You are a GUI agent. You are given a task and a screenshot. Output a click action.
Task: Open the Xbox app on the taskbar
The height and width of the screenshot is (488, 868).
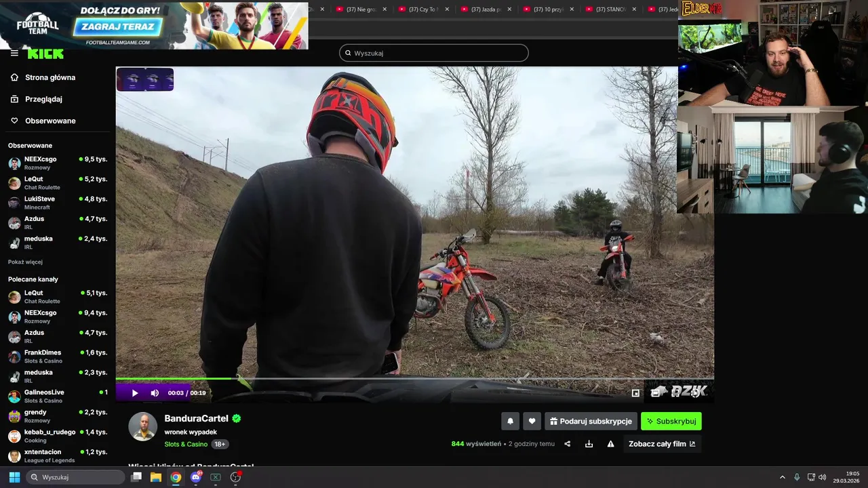click(x=216, y=477)
